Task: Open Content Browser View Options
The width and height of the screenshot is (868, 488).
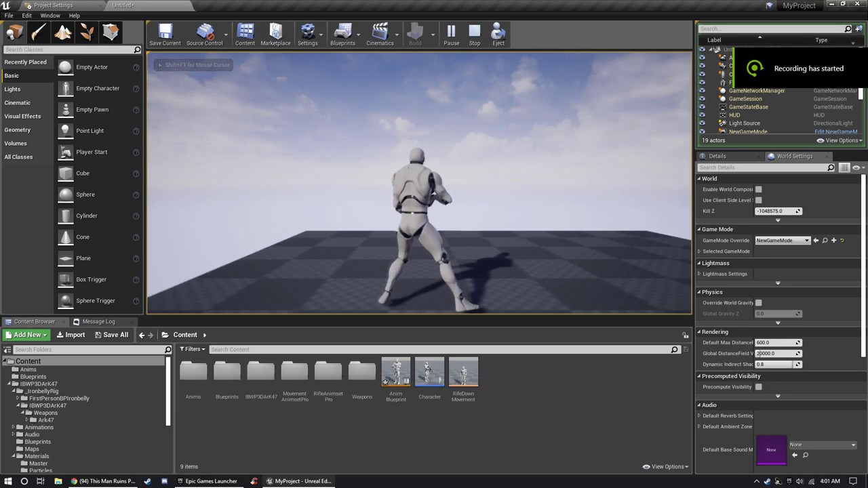Action: click(x=665, y=467)
